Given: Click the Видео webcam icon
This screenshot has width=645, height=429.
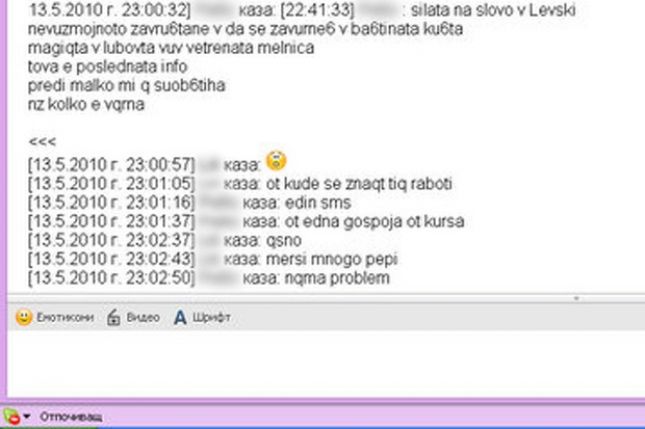Looking at the screenshot, I should coord(114,318).
